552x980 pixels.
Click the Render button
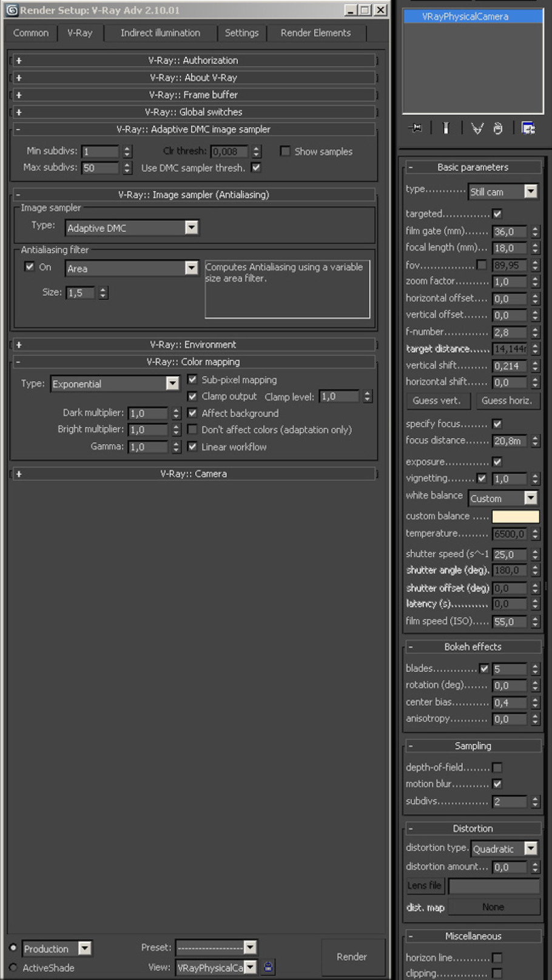(x=352, y=957)
